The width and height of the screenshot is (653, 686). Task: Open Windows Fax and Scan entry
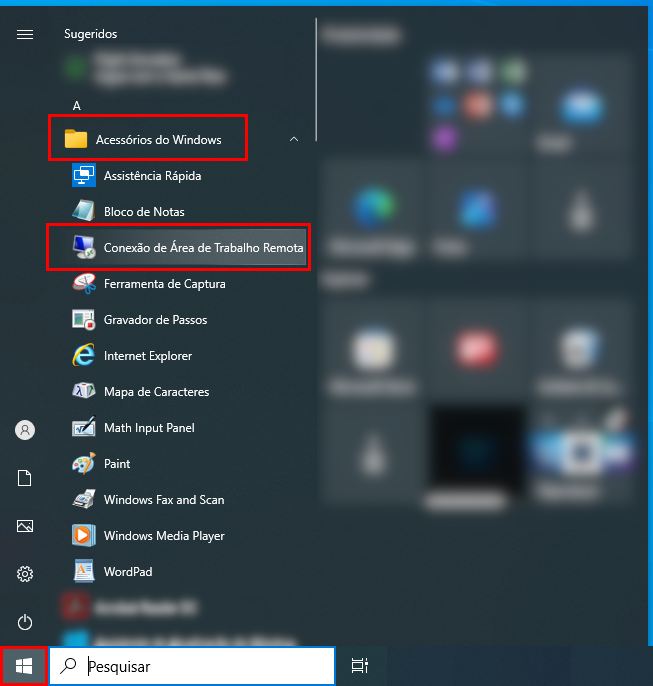(164, 500)
